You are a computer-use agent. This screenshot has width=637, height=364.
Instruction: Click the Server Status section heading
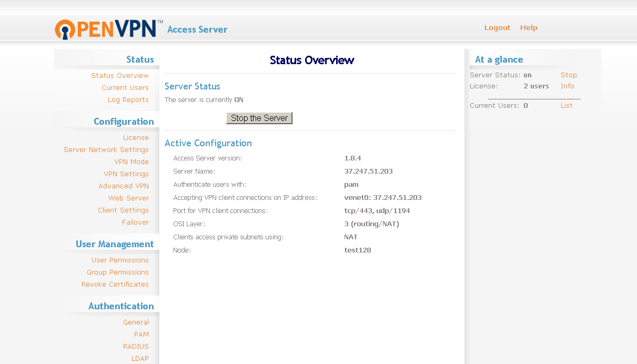coord(193,86)
